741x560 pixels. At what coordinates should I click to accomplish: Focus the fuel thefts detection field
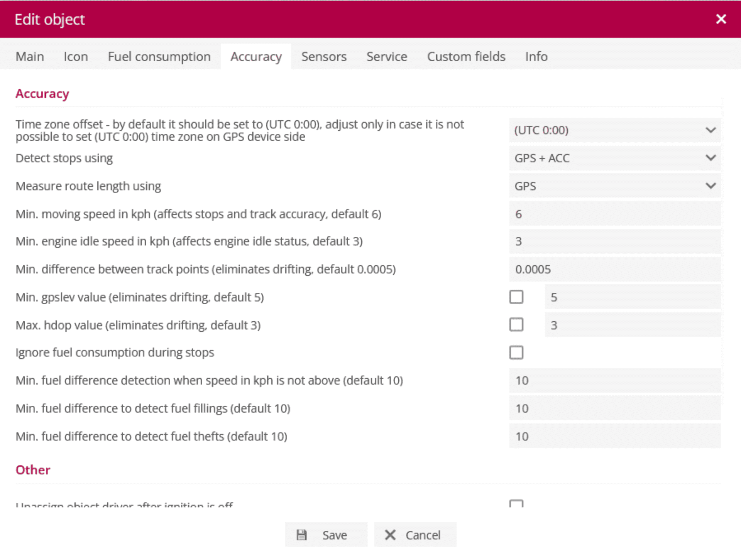pos(614,436)
